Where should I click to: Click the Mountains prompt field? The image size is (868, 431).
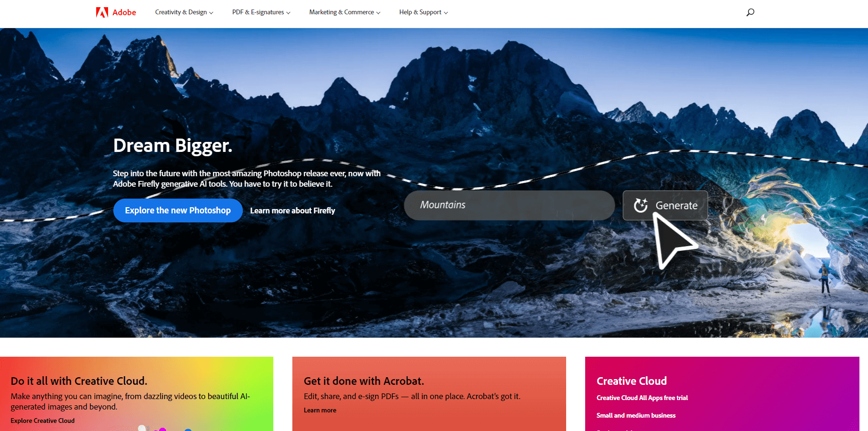click(x=509, y=205)
